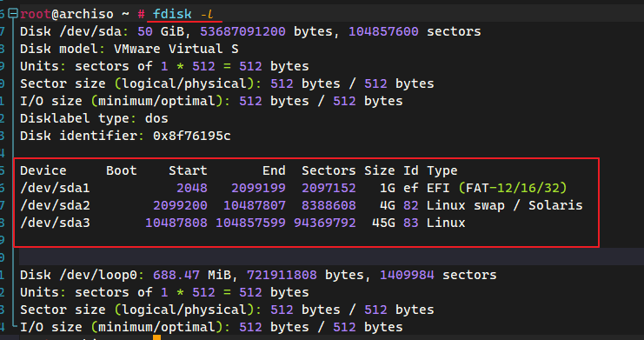
Task: Click the EFI (FAT-12/16/32) partition type
Action: [x=496, y=189]
